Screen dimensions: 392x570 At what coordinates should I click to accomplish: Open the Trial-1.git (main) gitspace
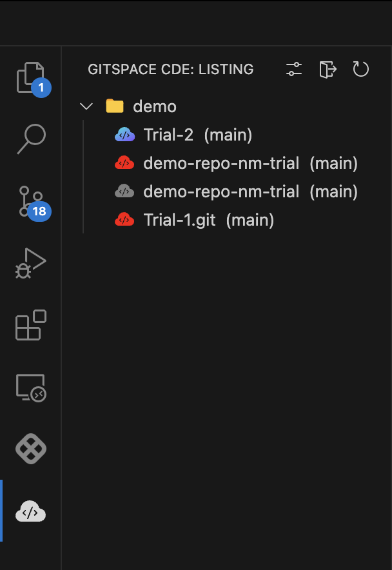click(209, 220)
